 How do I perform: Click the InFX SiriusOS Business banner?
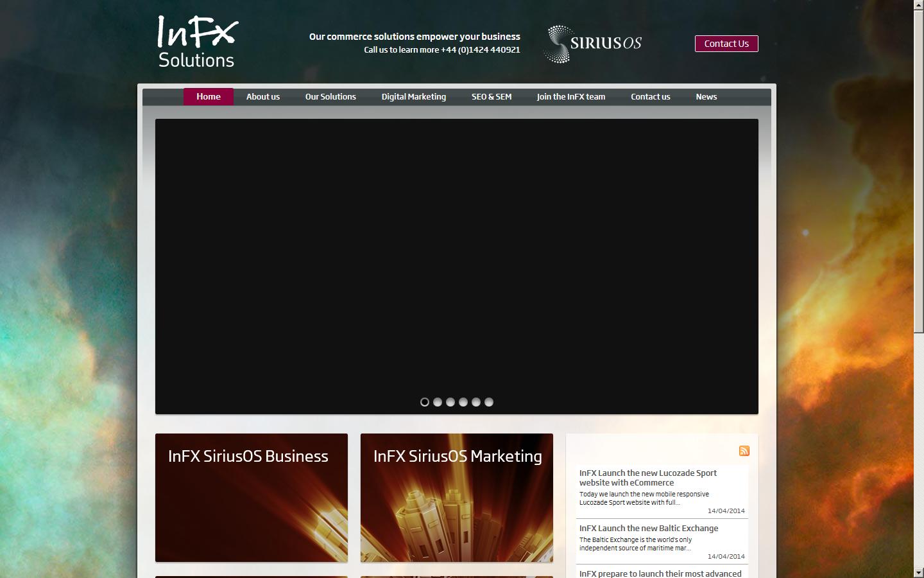click(252, 498)
